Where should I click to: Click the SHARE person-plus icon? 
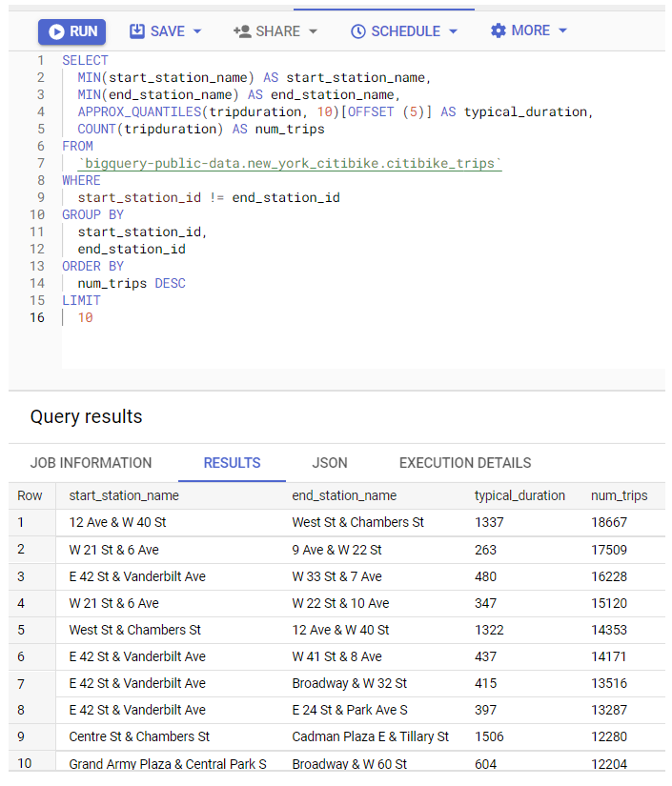tap(242, 31)
